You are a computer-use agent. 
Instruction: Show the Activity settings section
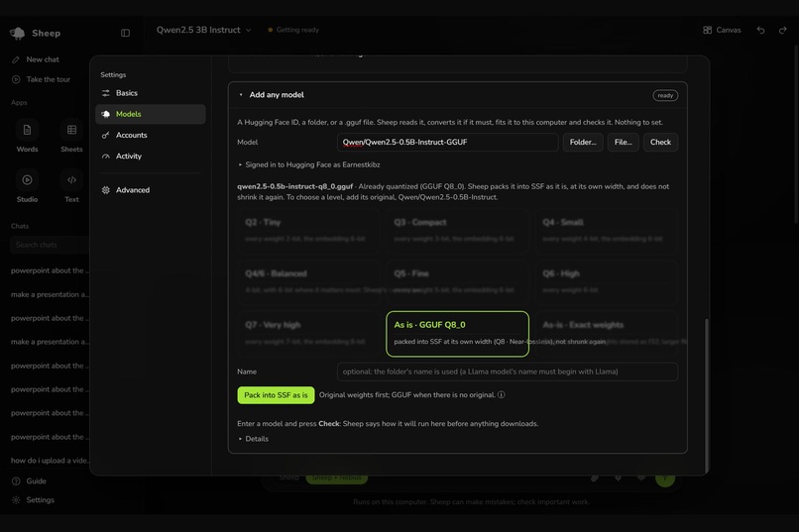click(x=151, y=156)
